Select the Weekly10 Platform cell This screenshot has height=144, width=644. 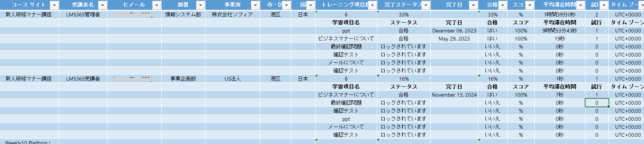click(x=29, y=142)
